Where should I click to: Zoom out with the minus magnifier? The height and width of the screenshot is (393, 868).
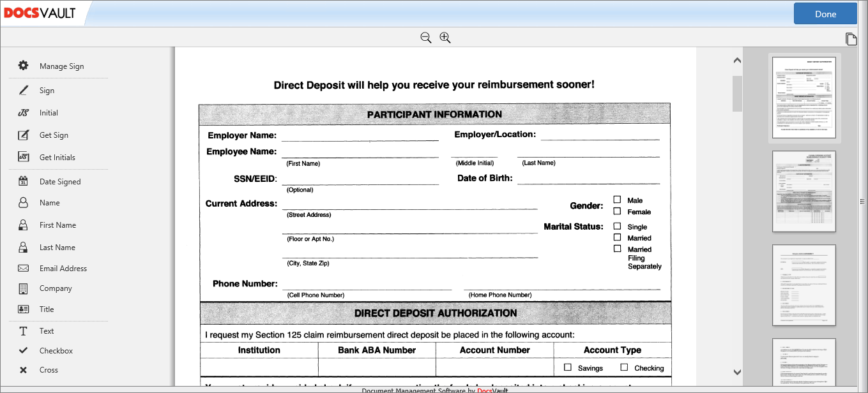[426, 38]
